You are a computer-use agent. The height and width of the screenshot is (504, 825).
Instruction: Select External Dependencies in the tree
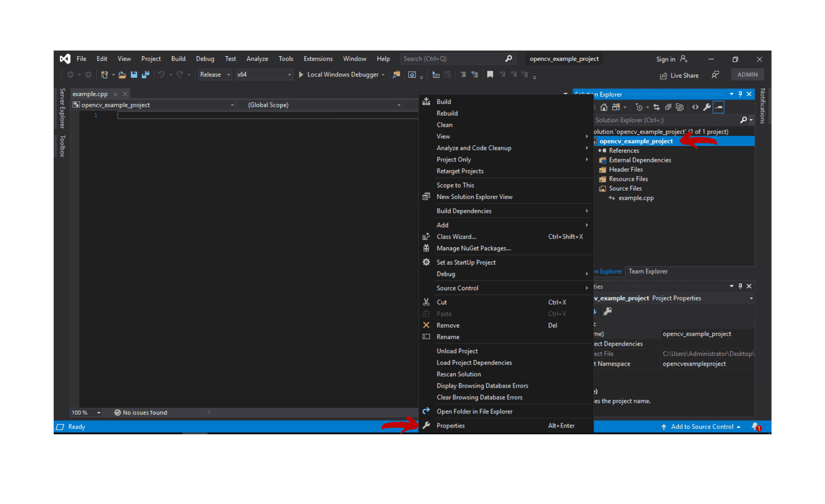point(640,160)
